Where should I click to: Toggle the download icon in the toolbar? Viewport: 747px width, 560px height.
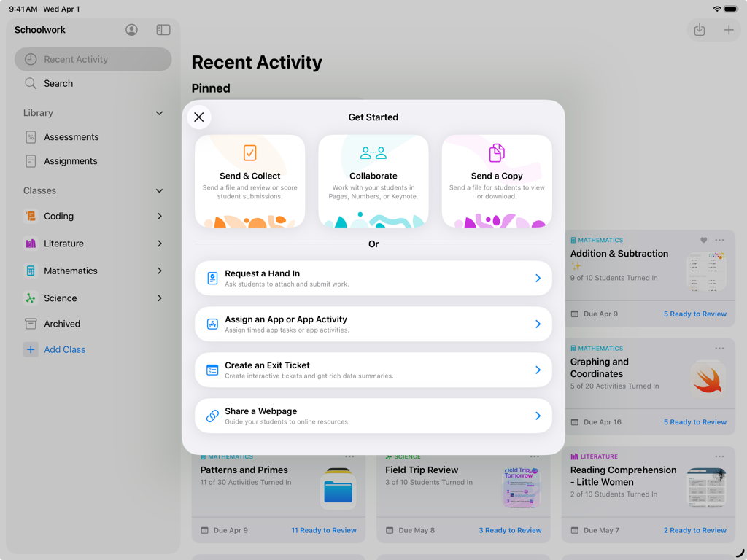click(x=700, y=30)
